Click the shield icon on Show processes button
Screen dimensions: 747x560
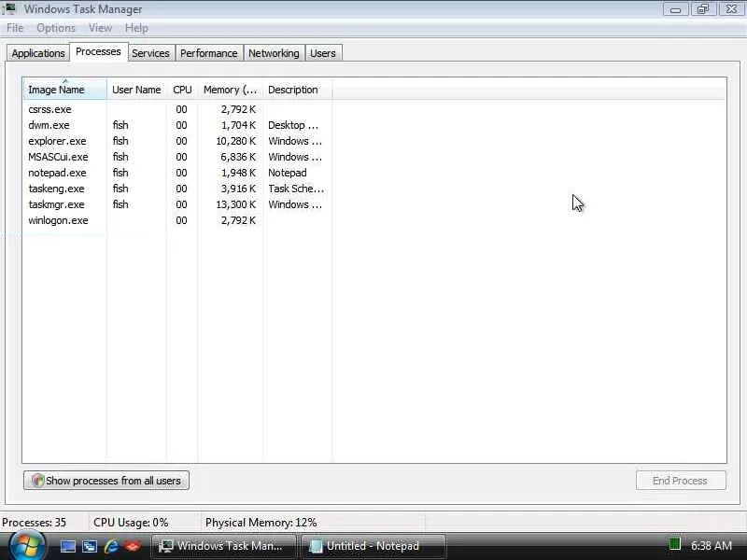tap(37, 481)
